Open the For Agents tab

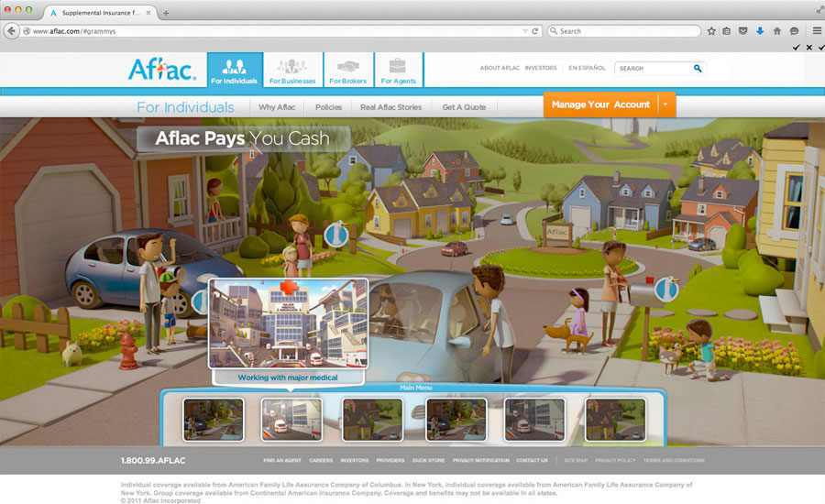tap(399, 70)
